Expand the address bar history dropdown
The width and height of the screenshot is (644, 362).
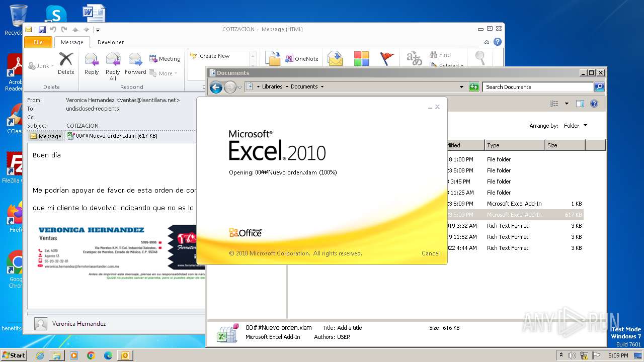coord(461,87)
